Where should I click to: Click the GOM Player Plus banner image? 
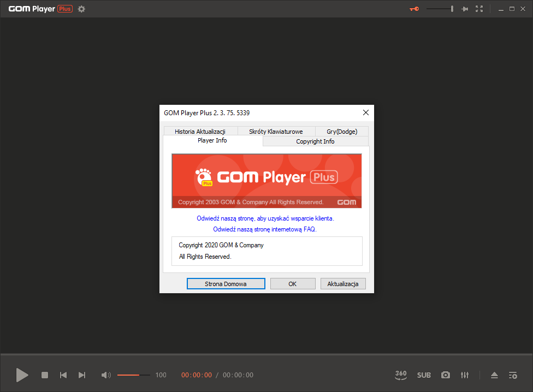(x=267, y=181)
